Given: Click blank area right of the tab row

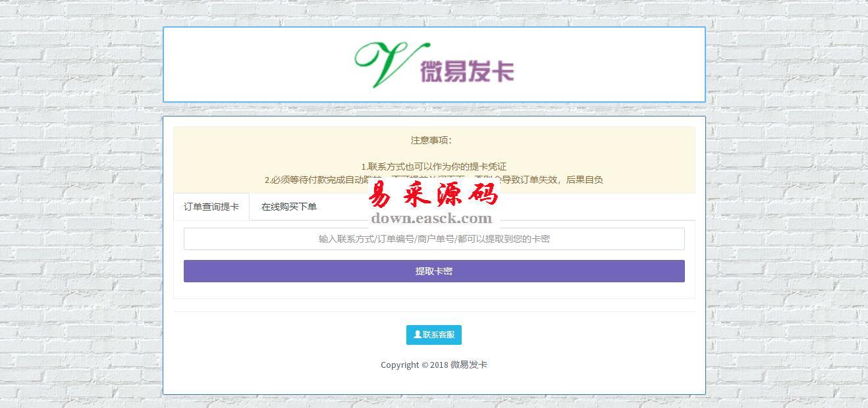Looking at the screenshot, I should coord(593,207).
